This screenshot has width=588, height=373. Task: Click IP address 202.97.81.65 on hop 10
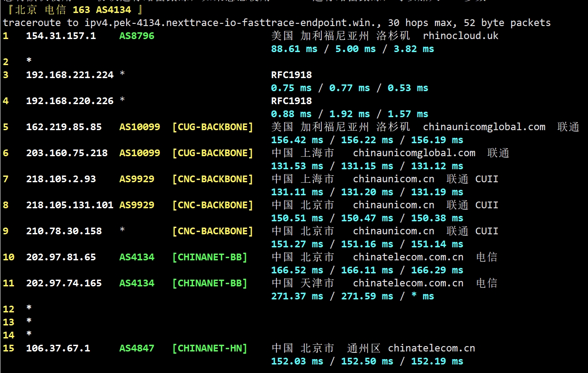(x=61, y=257)
